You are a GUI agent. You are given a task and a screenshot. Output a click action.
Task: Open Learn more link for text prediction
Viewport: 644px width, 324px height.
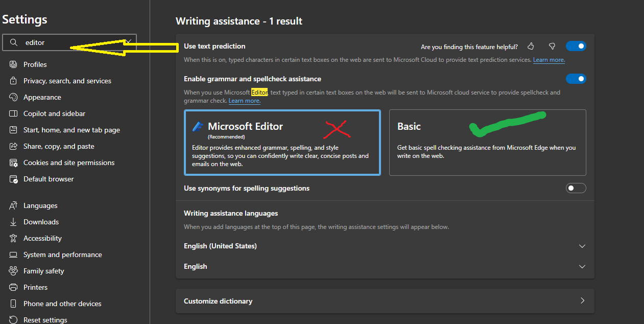click(549, 60)
